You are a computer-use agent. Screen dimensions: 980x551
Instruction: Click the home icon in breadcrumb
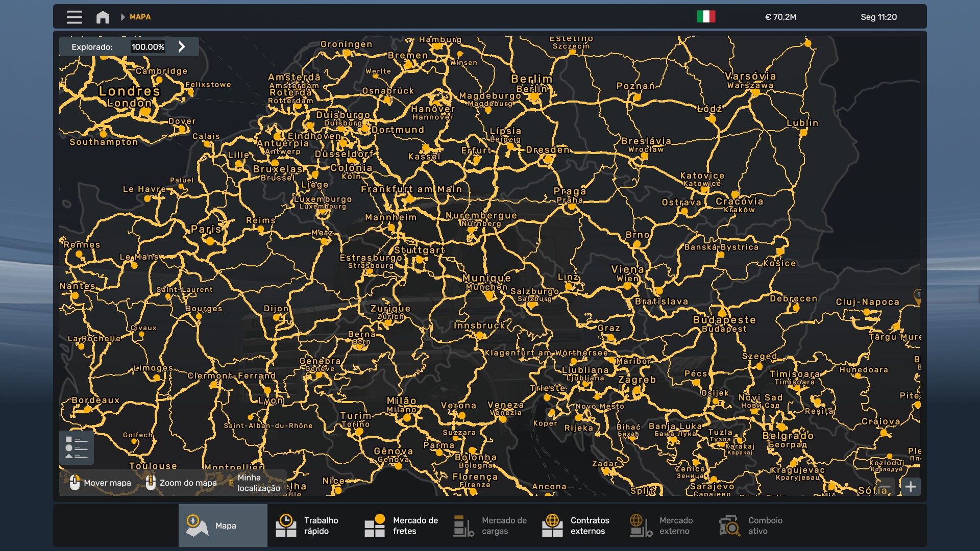click(103, 17)
